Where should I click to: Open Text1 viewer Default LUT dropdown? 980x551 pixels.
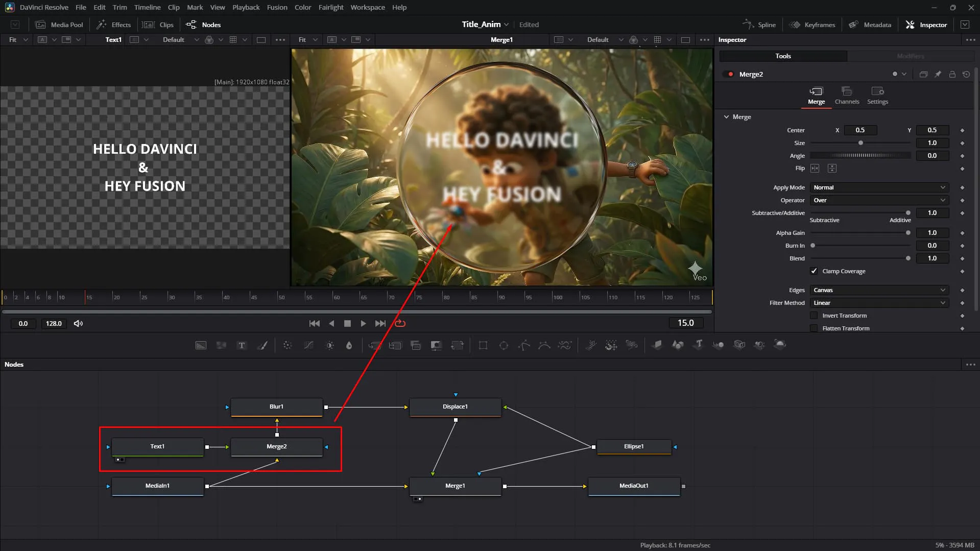(x=181, y=40)
